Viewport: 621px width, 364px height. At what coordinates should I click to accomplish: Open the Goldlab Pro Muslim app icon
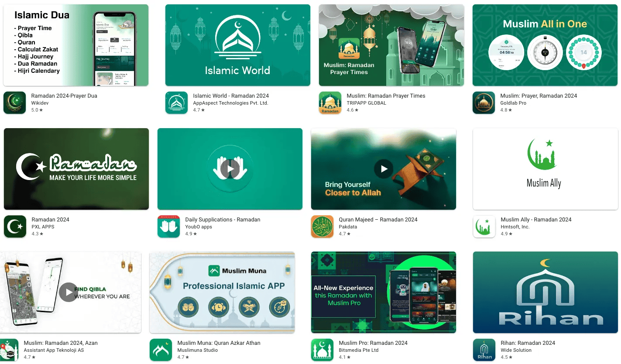[x=484, y=103]
